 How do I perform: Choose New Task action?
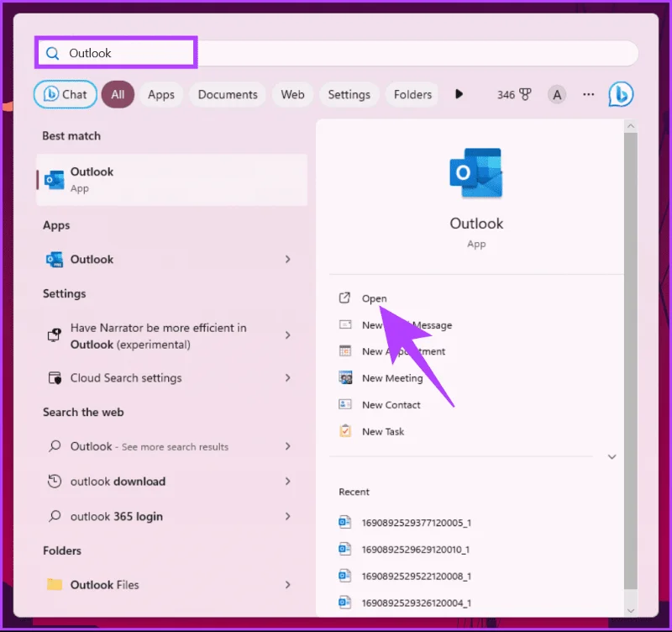[383, 431]
